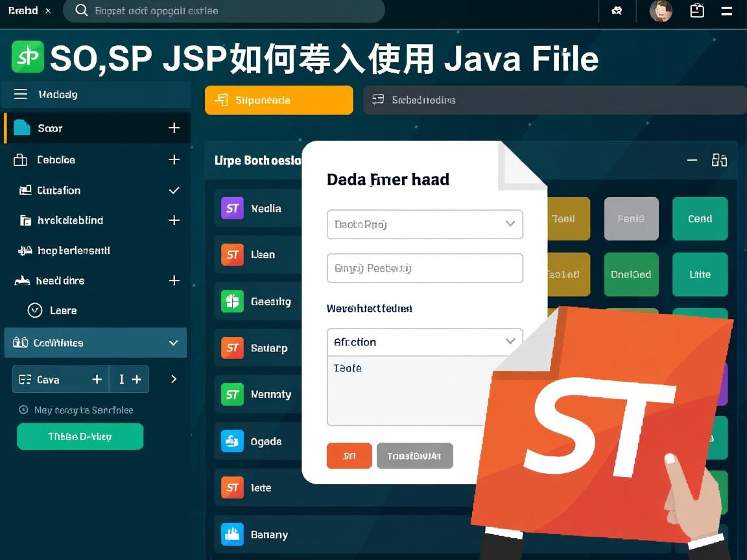Click the hamburger menu labeled Wadaalg
747x560 pixels.
[20, 94]
